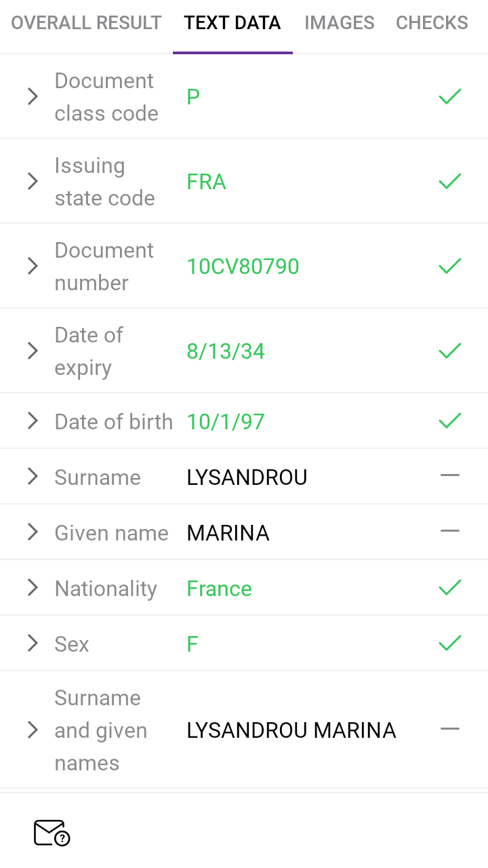Screen dimensions: 488x868
Task: Open the IMAGES tab
Action: click(x=339, y=23)
